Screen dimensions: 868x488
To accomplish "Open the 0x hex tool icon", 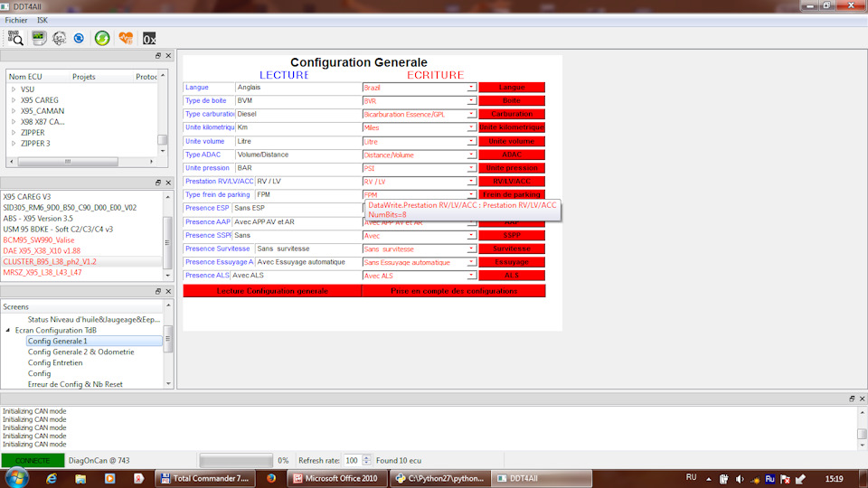I will coord(149,38).
